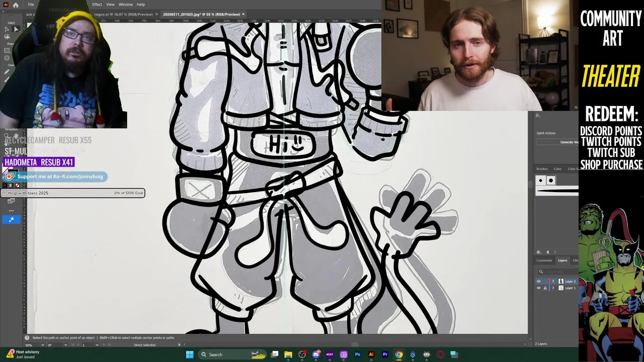Select the tapered black brush stroke

(557, 191)
